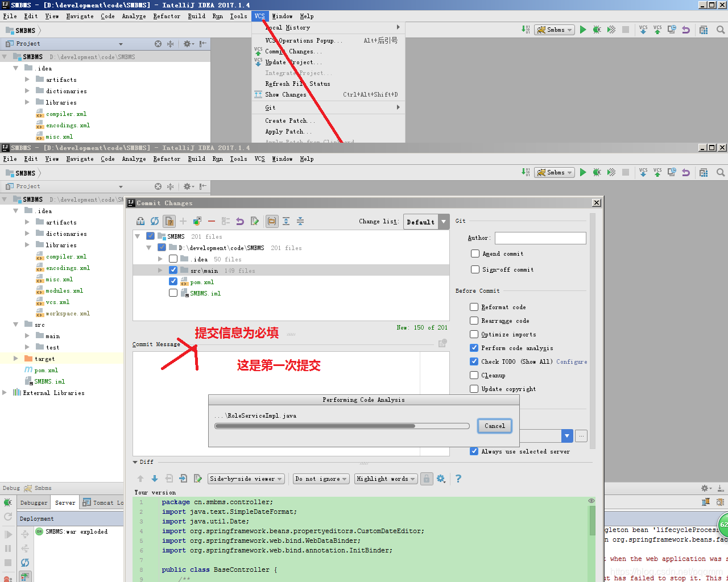The height and width of the screenshot is (582, 728).
Task: Click Scroll from Source icon in lower Project panel
Action: coord(158,186)
